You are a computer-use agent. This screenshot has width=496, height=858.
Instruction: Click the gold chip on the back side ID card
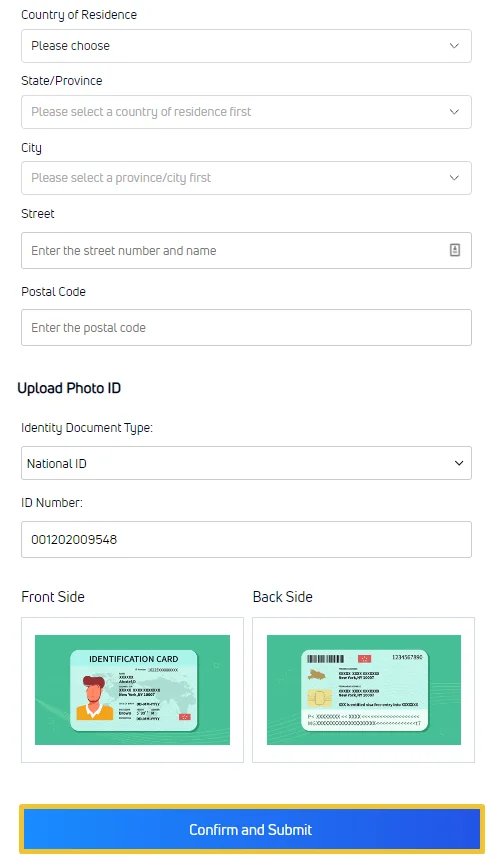click(319, 698)
